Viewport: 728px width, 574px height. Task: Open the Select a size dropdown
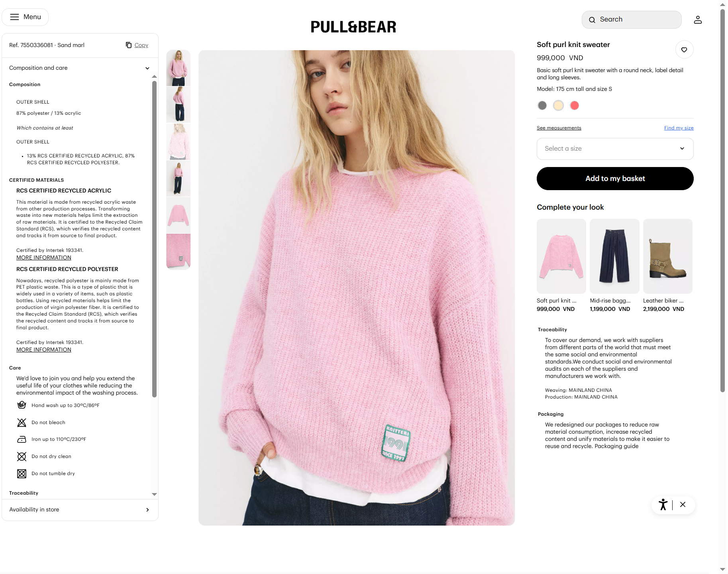615,149
